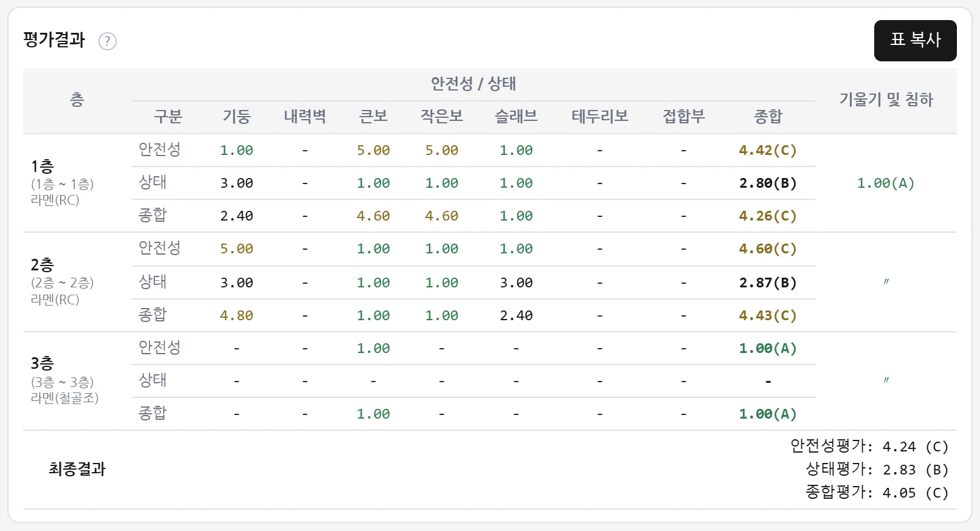This screenshot has width=980, height=531.
Task: Select the 평가결과 heading text
Action: pyautogui.click(x=54, y=40)
